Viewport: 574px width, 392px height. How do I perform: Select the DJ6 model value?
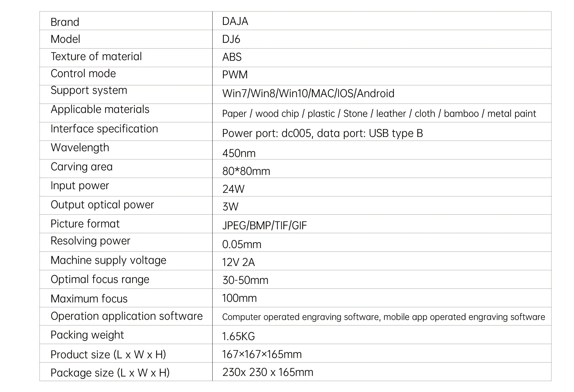[x=231, y=39]
